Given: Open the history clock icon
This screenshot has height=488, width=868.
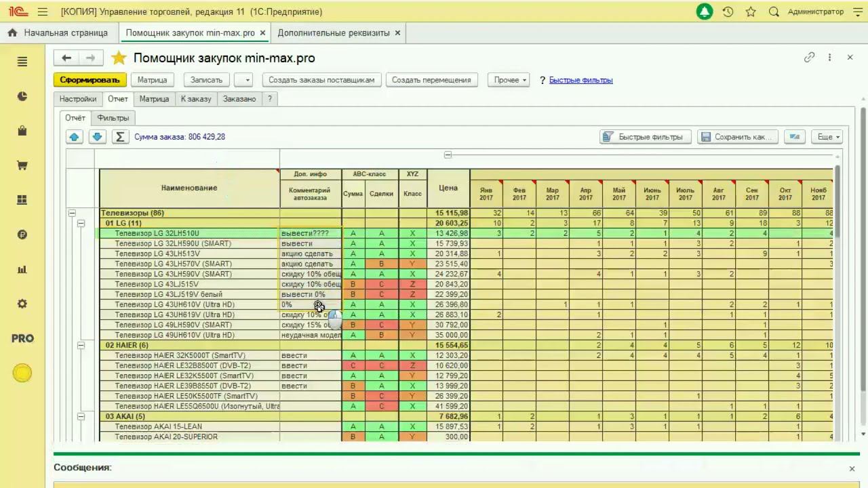Looking at the screenshot, I should click(728, 12).
